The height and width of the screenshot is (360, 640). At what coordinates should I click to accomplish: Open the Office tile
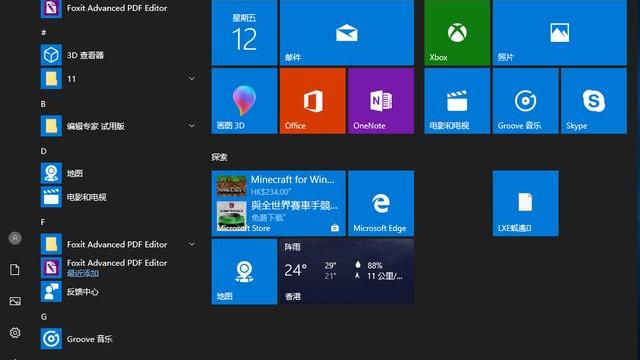[312, 101]
